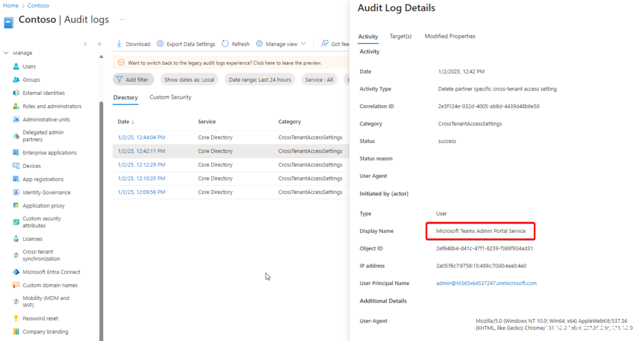The height and width of the screenshot is (341, 644).
Task: Select the Enterprise applications icon
Action: point(16,153)
